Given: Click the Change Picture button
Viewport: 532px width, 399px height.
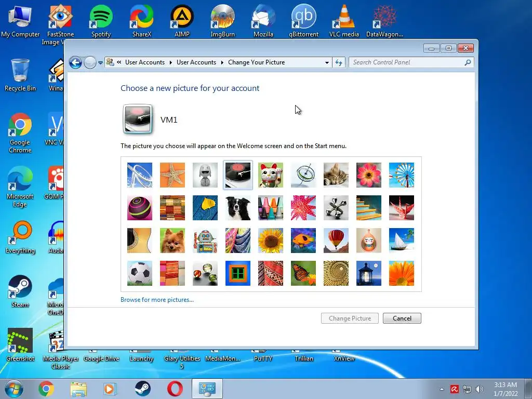Looking at the screenshot, I should pyautogui.click(x=350, y=318).
